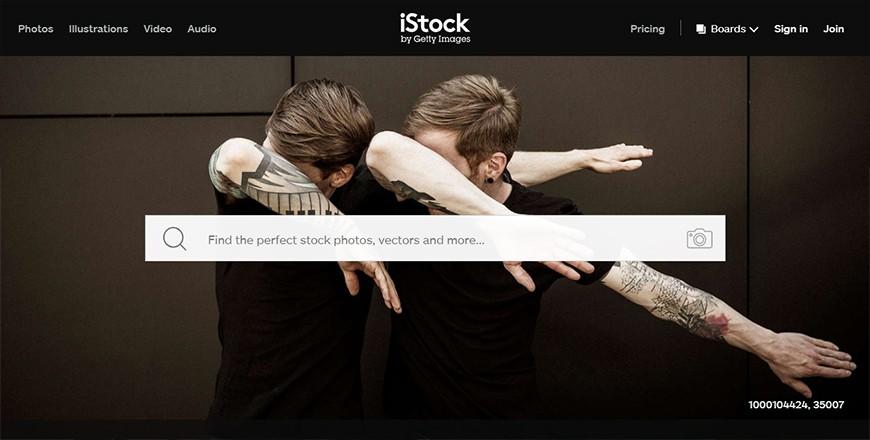Viewport: 870px width, 440px height.
Task: Click the magnifying glass search icon
Action: point(174,239)
